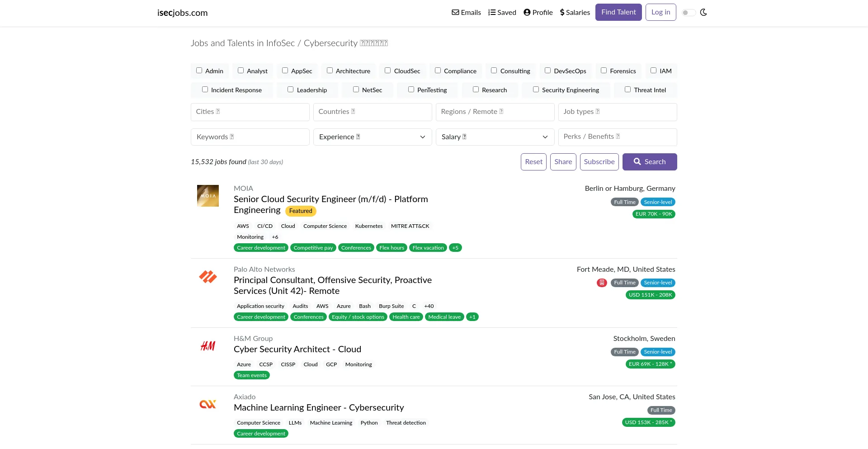The height and width of the screenshot is (449, 868).
Task: Expand the +40 skills tag on Palo Alto job
Action: click(429, 306)
